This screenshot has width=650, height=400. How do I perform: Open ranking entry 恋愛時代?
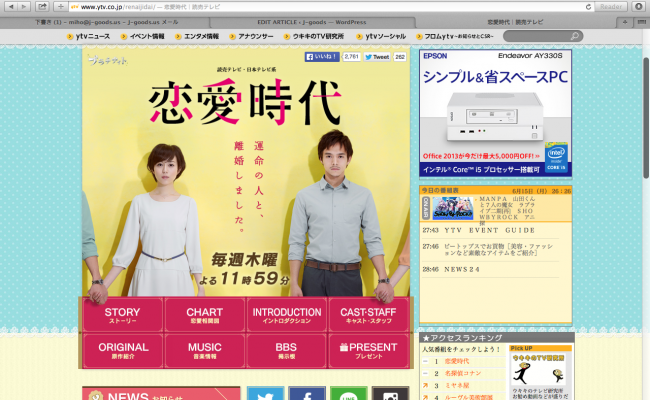(x=457, y=361)
